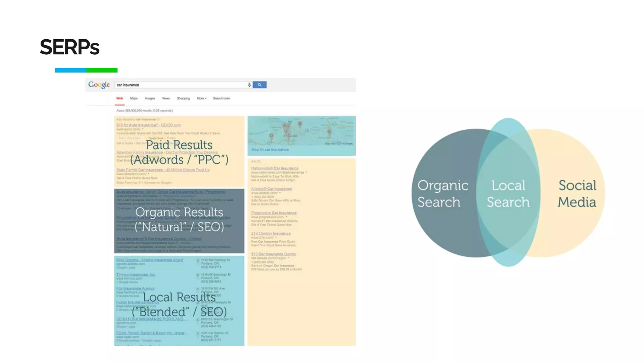
Task: Expand the More dropdown menu
Action: [x=202, y=98]
